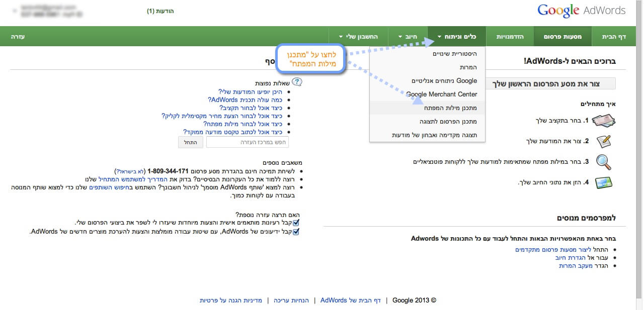This screenshot has height=310, width=644.
Task: Click the money icon beside step 1
Action: tap(604, 121)
